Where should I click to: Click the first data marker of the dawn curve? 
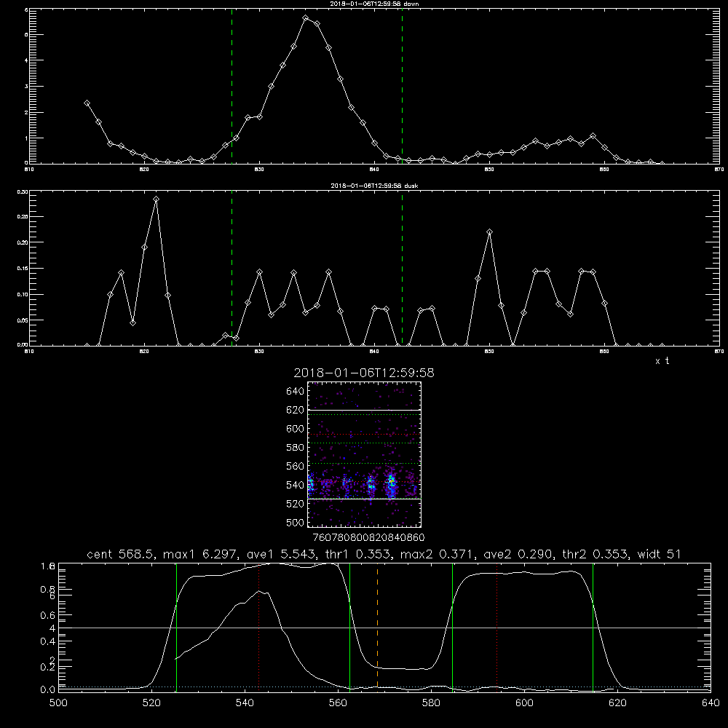click(x=87, y=103)
